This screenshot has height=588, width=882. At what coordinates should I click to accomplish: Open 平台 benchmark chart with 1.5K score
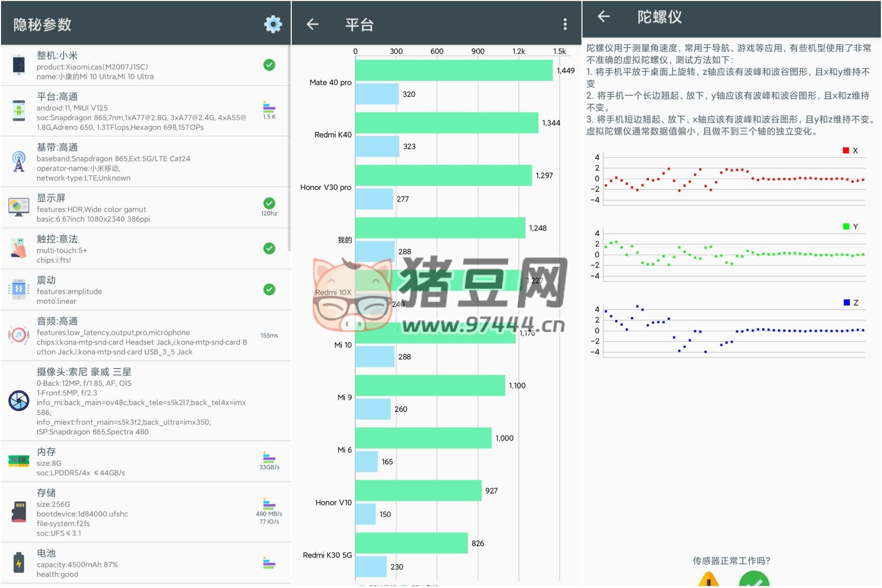tap(269, 110)
